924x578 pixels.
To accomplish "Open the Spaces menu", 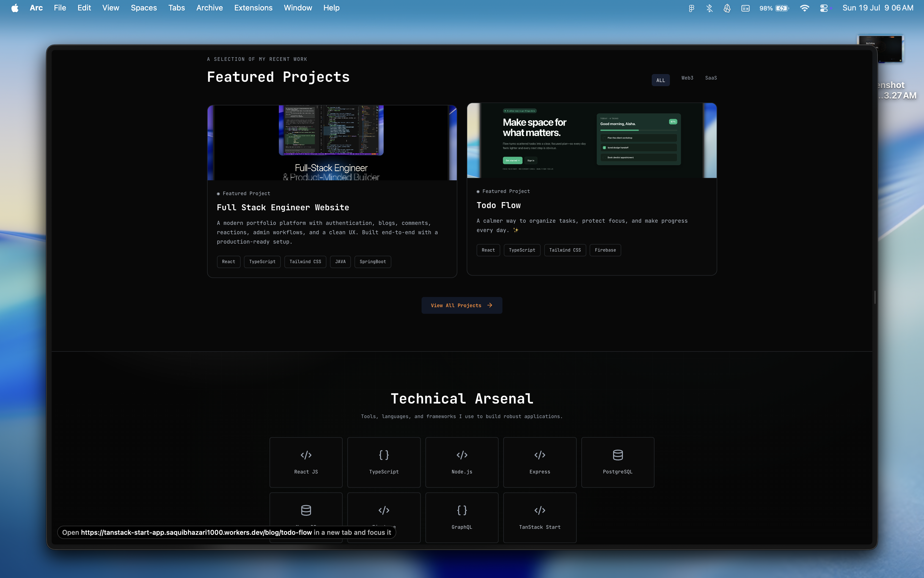I will click(144, 8).
